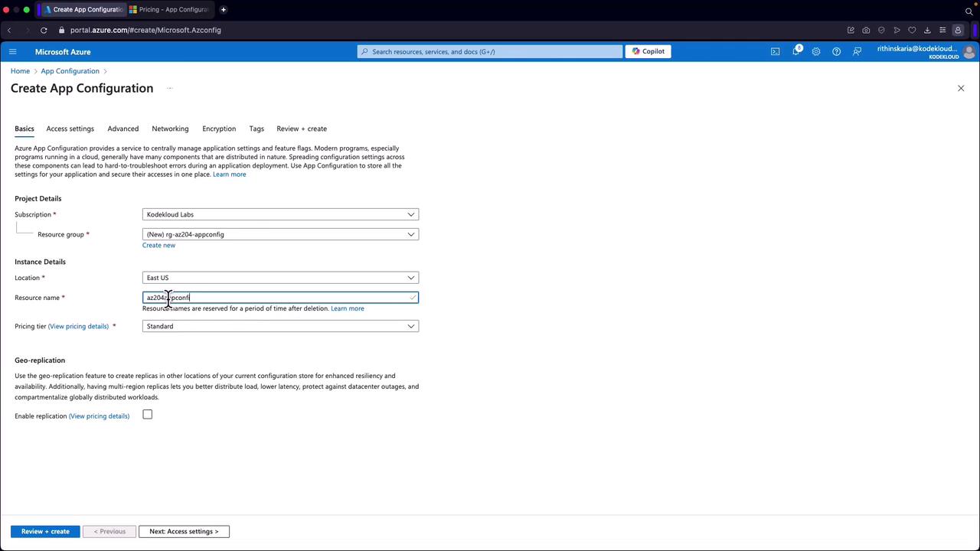Open a new browser tab with plus icon
This screenshot has width=980, height=551.
click(x=224, y=10)
